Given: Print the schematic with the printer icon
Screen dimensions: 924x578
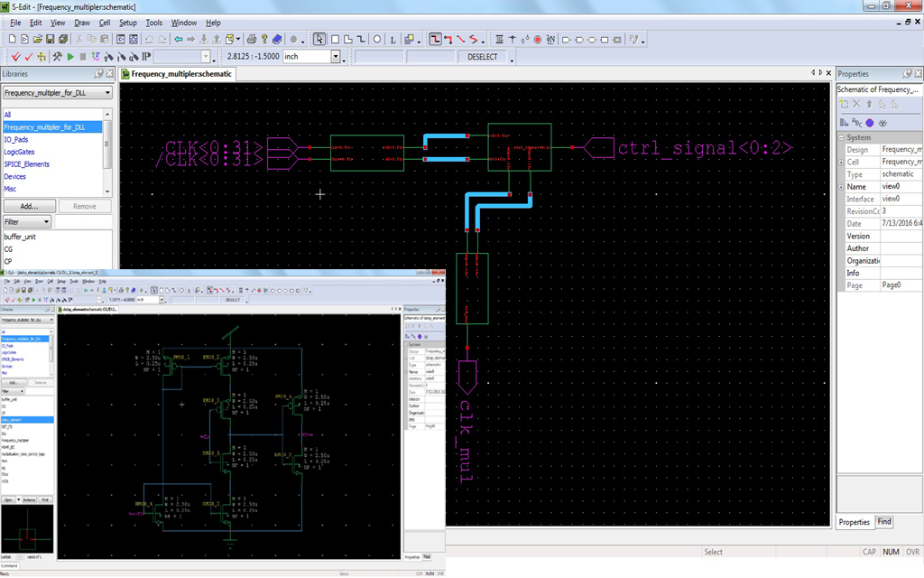Looking at the screenshot, I should tap(252, 40).
